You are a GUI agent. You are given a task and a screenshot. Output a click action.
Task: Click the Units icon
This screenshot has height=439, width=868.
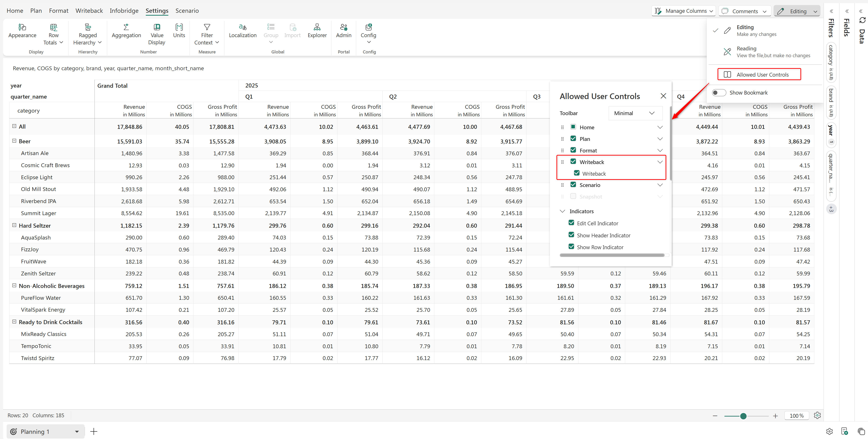[179, 27]
